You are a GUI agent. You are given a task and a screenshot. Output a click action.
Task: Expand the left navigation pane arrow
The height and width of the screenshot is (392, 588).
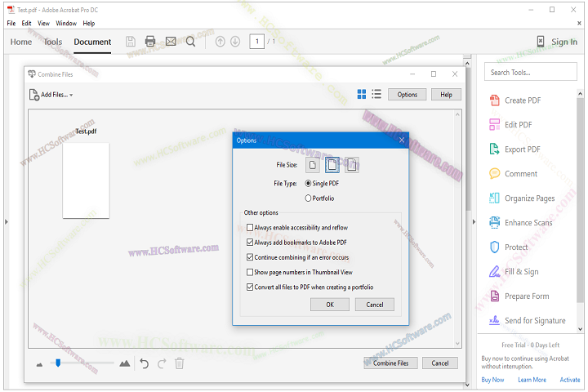click(7, 222)
